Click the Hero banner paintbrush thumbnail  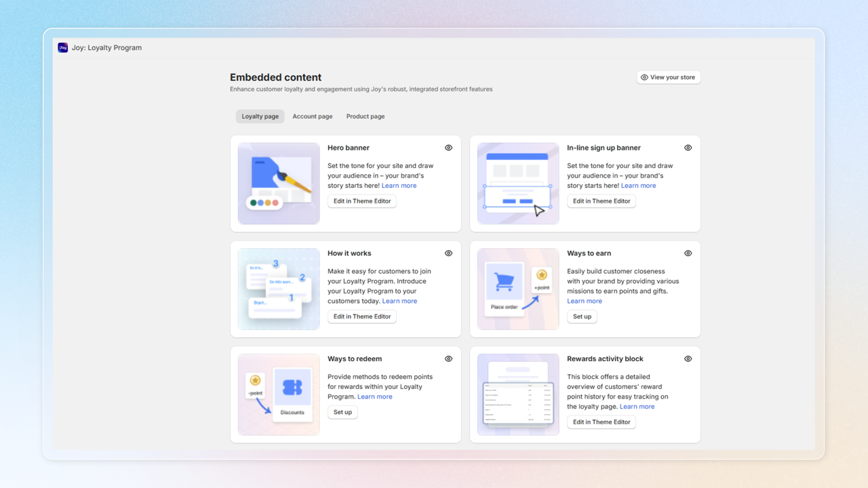click(x=279, y=184)
